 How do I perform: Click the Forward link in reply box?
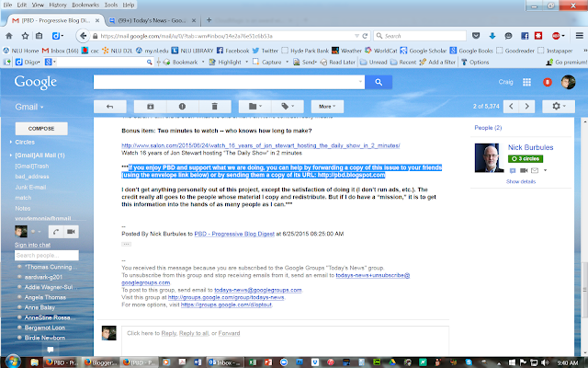point(229,333)
